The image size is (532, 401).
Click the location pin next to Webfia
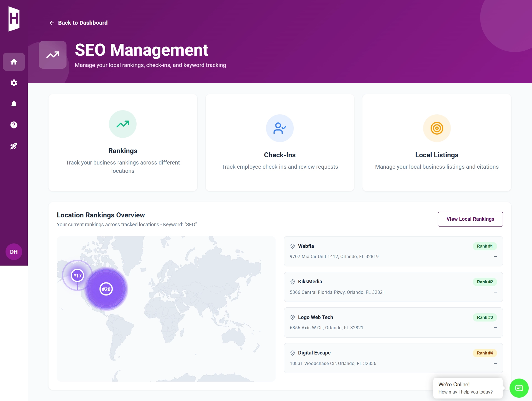coord(293,246)
